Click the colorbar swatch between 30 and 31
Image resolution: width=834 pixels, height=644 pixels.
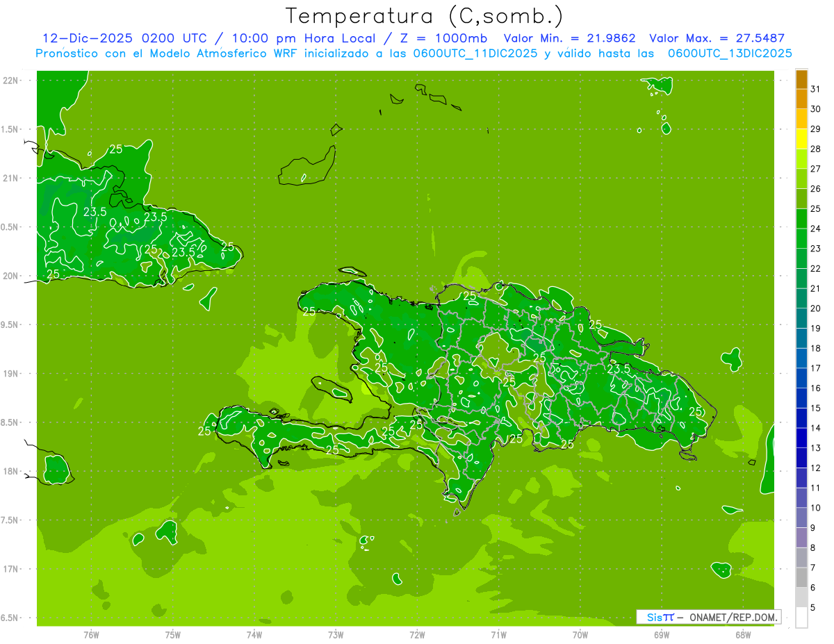tap(801, 99)
